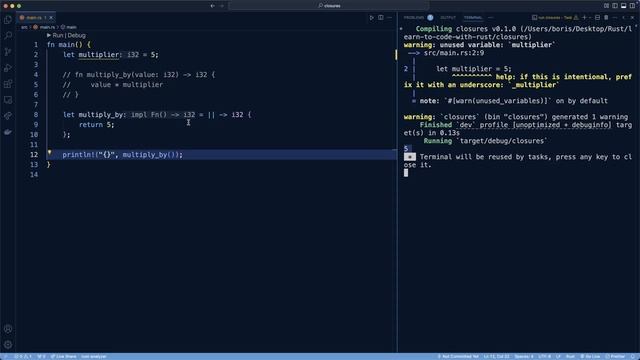Click line number 8 in gutter
Screen dimensions: 640x360
point(36,115)
